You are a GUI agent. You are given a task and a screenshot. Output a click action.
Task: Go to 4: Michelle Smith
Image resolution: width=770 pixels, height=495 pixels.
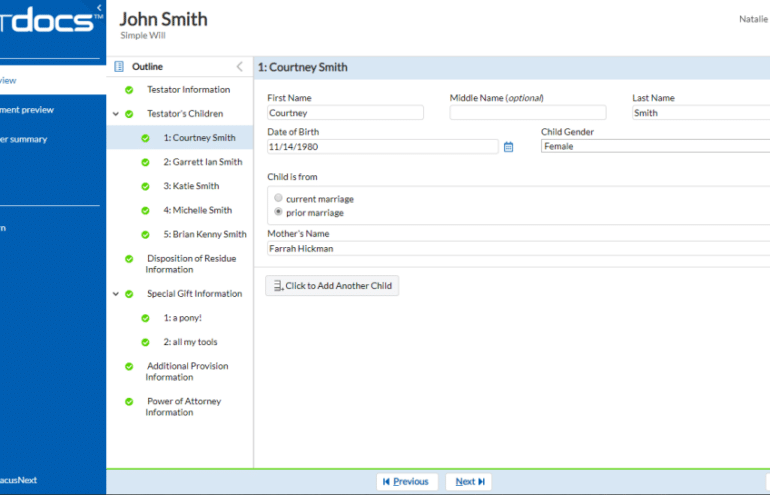197,210
